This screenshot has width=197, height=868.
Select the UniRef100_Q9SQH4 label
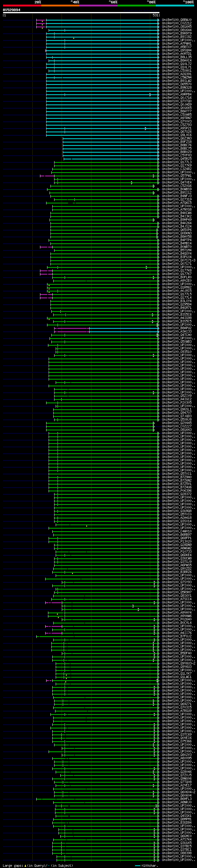(177, 50)
